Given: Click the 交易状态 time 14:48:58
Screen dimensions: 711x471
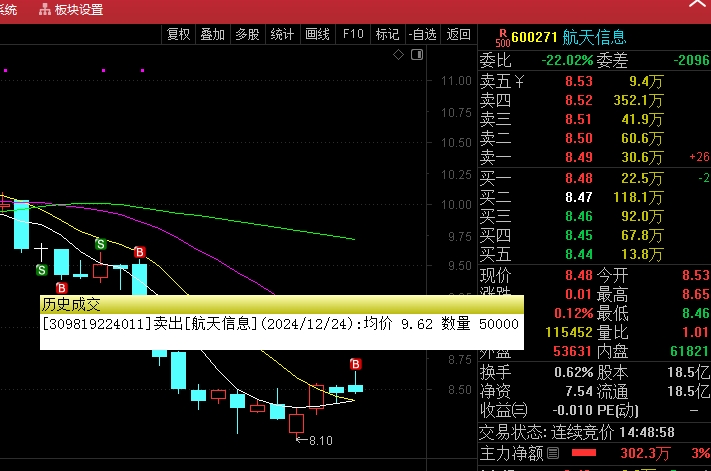Looking at the screenshot, I should (x=647, y=432).
